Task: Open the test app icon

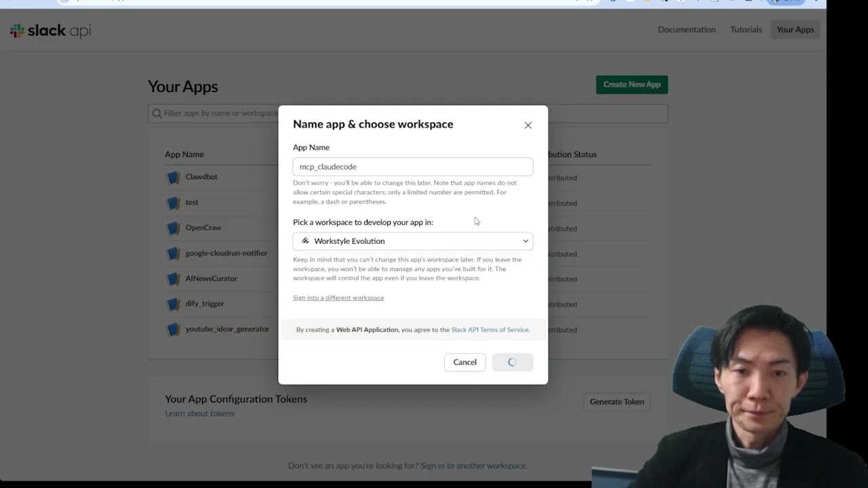Action: click(174, 203)
